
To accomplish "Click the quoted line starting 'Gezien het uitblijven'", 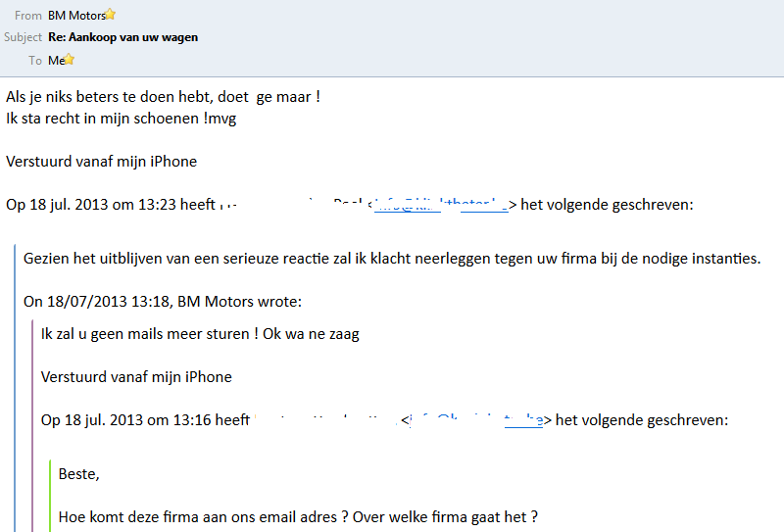I will point(392,258).
